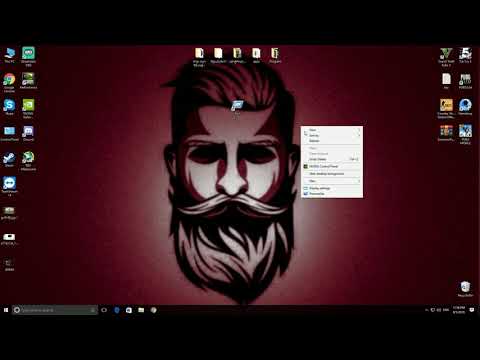This screenshot has width=480, height=360.
Task: Open the first folder in the top row
Action: coord(199,57)
